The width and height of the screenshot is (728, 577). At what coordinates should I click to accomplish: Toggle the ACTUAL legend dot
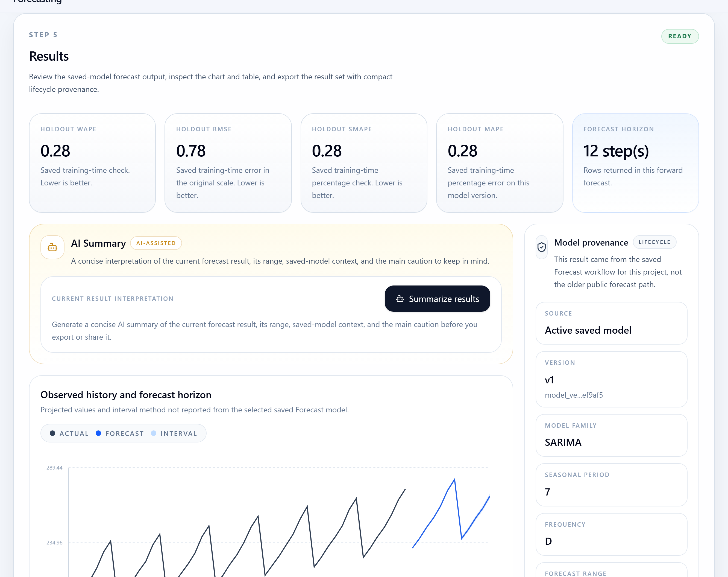(x=52, y=433)
